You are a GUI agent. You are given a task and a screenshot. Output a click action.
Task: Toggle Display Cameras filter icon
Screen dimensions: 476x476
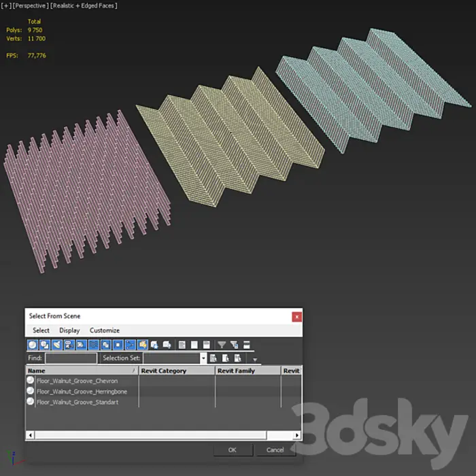(x=69, y=345)
